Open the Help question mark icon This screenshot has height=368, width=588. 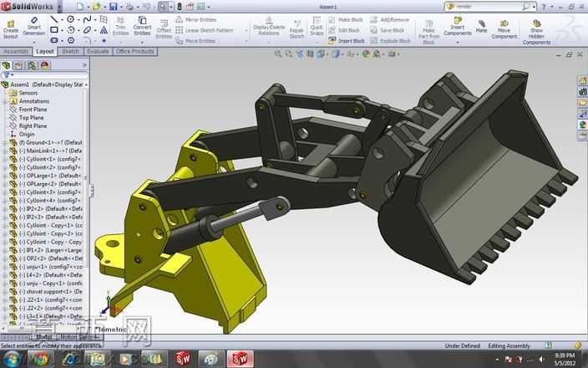coord(543,7)
